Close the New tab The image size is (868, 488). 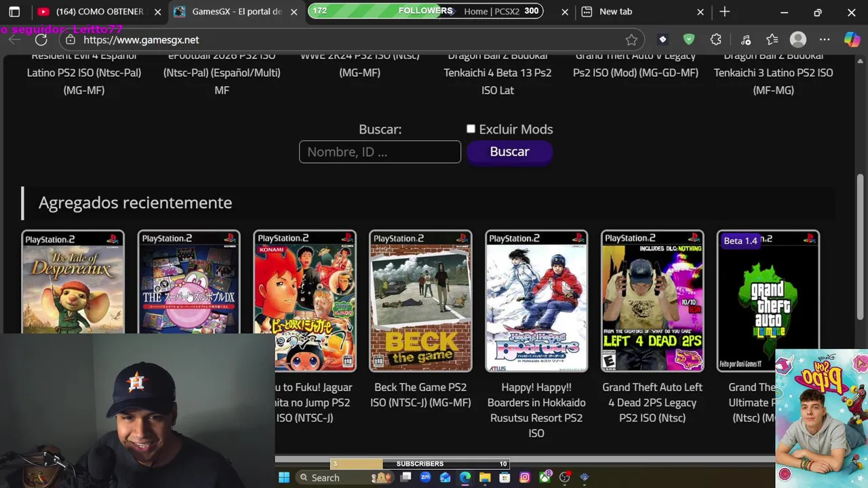701,12
